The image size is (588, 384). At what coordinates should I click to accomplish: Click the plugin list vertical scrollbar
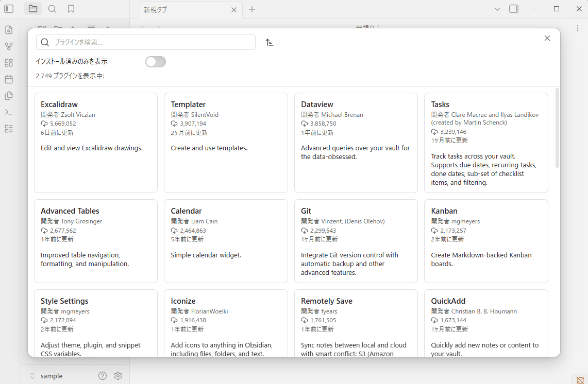[557, 129]
